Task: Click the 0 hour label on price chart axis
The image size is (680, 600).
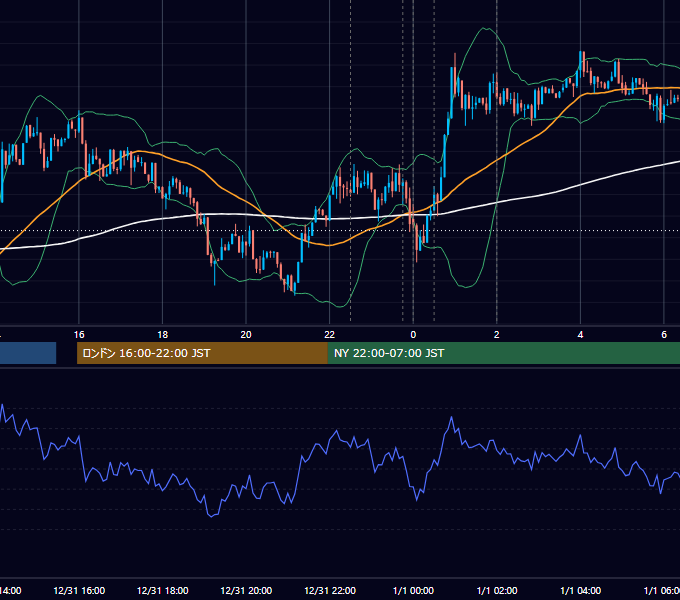Action: point(413,335)
